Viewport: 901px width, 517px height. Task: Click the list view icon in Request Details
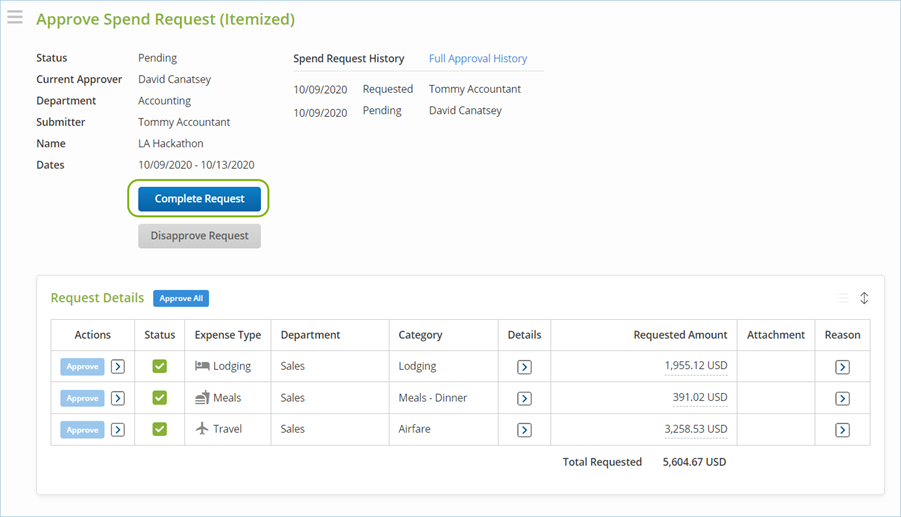click(x=842, y=298)
